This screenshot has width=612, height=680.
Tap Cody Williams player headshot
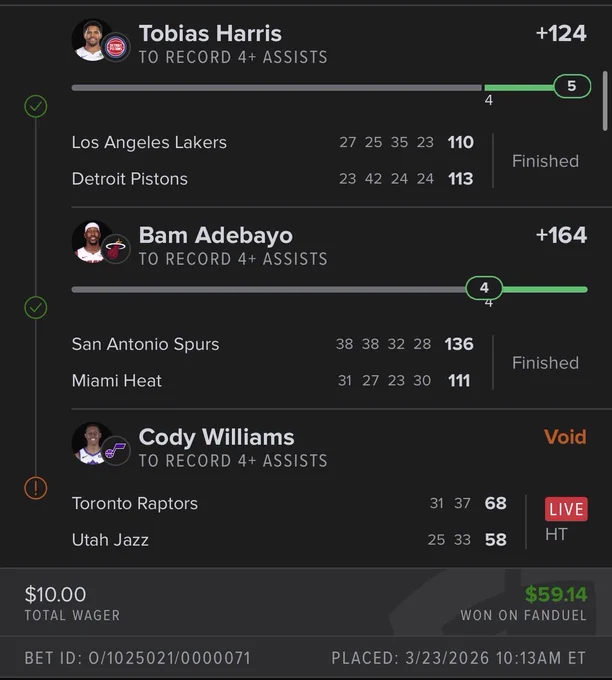pos(92,443)
